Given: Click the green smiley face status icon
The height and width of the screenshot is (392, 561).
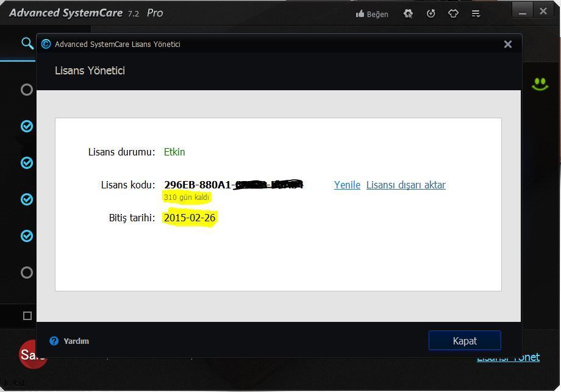Looking at the screenshot, I should pyautogui.click(x=540, y=84).
